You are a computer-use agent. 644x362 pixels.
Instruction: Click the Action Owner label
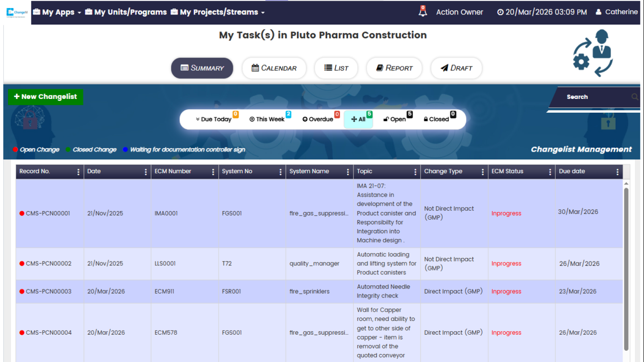point(460,12)
